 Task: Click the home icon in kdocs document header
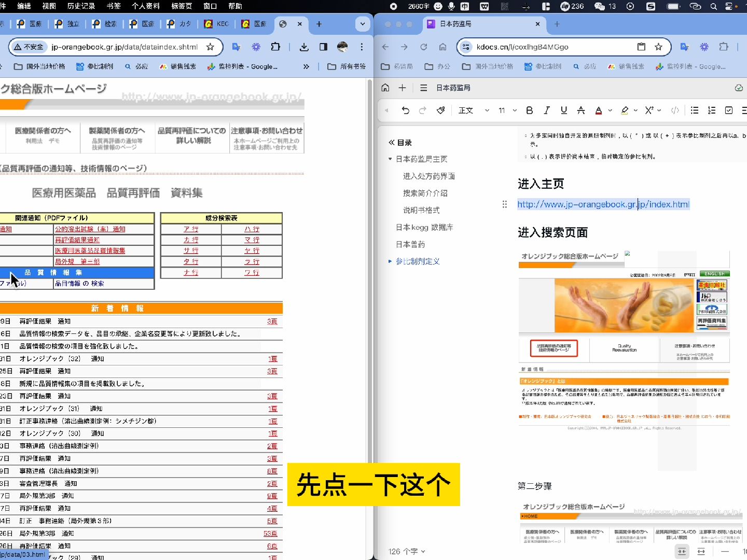point(385,88)
